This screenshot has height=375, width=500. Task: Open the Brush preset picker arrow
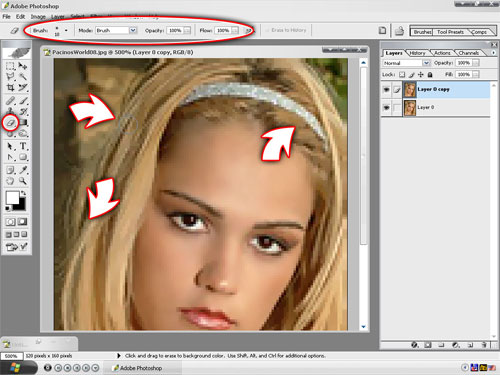click(66, 30)
